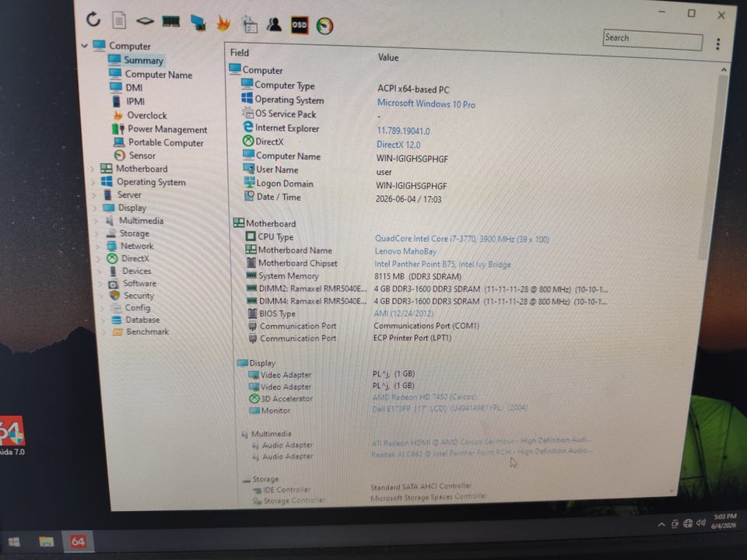Click the gauge sensor toolbar icon
Image resolution: width=747 pixels, height=560 pixels.
tap(325, 26)
